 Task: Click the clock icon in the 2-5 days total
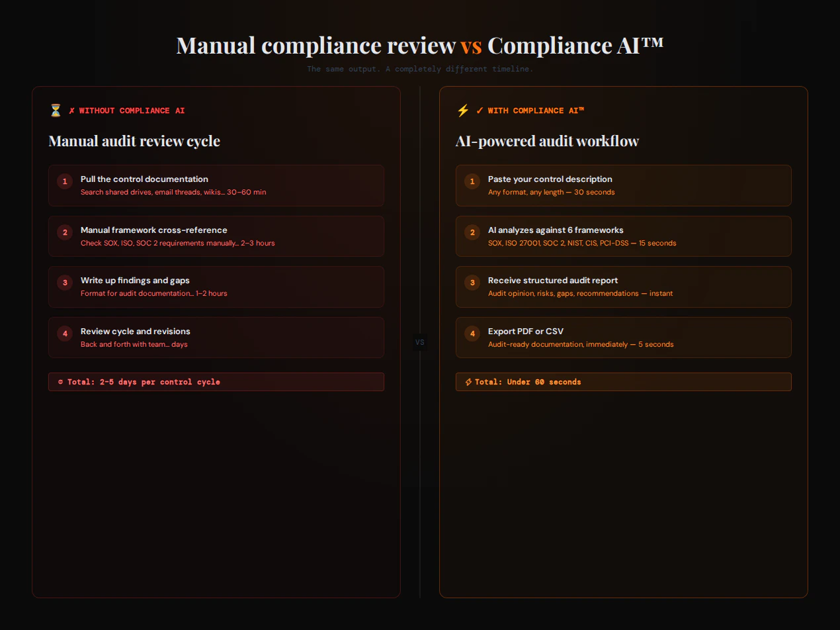[61, 382]
